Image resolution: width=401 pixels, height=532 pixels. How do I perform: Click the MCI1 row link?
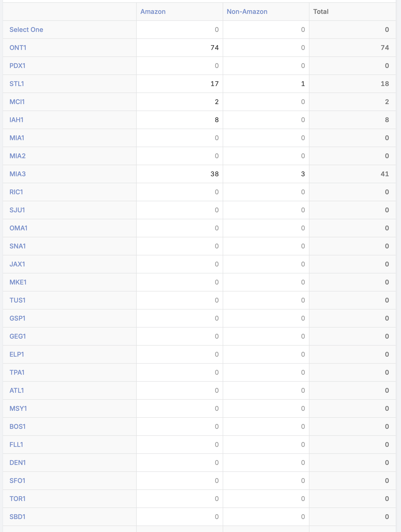pos(17,102)
